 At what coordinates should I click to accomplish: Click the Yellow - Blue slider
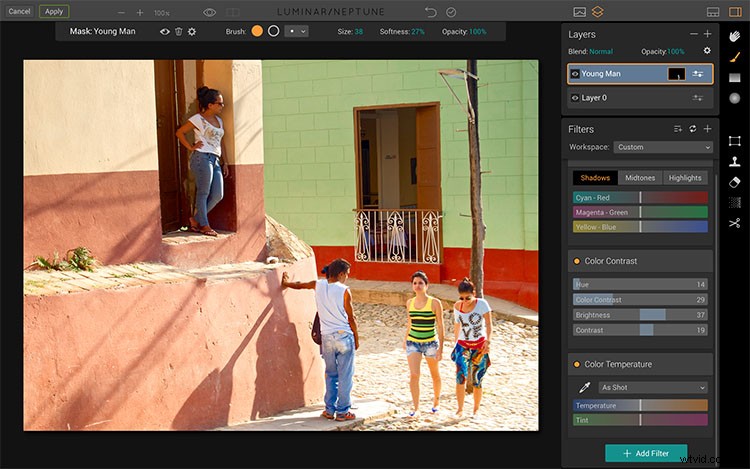[640, 227]
